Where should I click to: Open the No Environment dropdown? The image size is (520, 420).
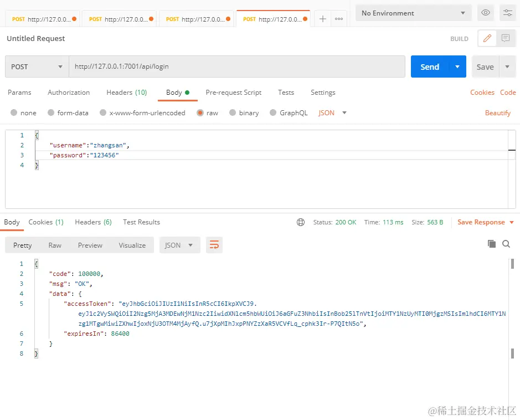[413, 13]
